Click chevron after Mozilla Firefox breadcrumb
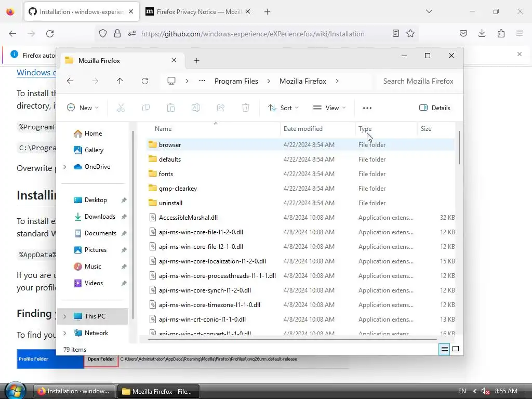This screenshot has height=399, width=532. [337, 81]
